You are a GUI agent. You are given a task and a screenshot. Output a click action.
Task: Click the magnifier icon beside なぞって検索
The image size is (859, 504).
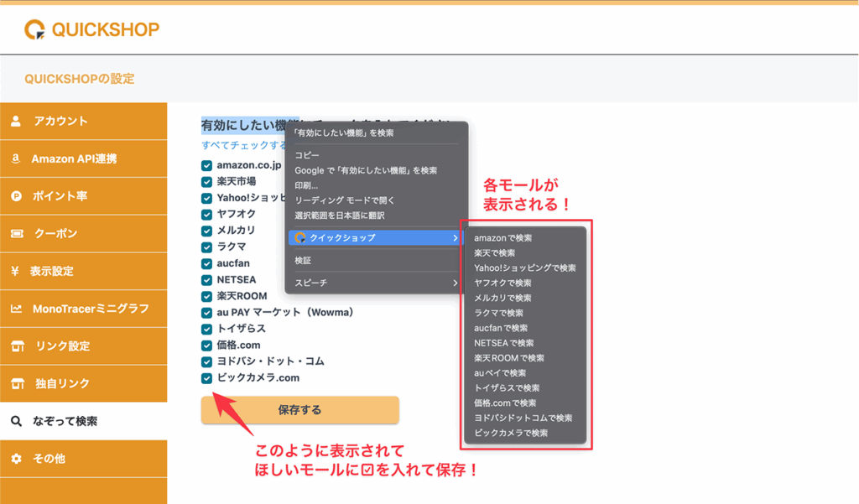click(17, 421)
